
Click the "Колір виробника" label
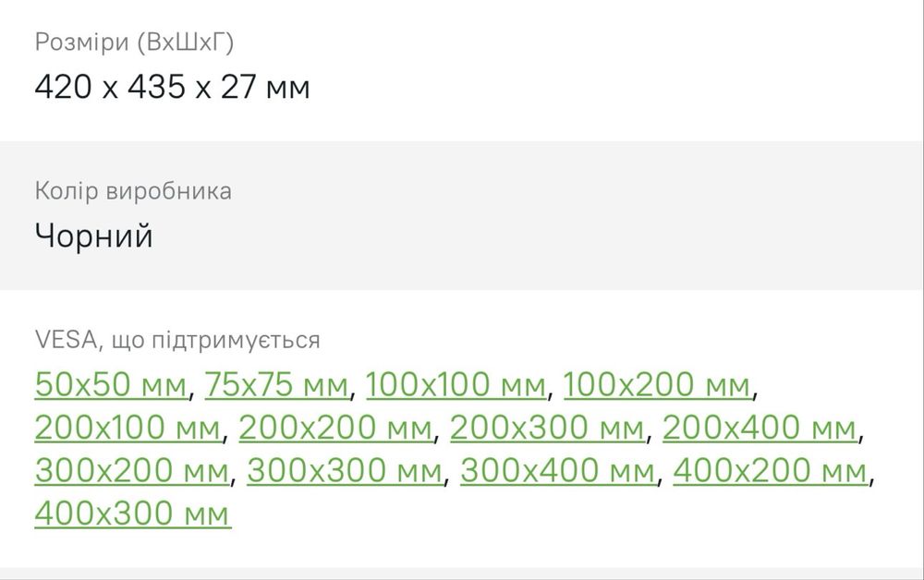coord(133,191)
